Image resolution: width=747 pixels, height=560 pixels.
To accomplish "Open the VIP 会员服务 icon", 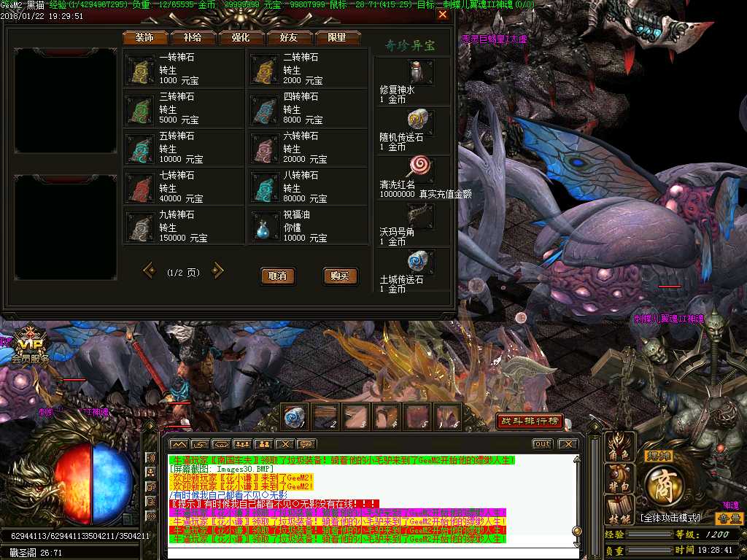I will point(30,346).
